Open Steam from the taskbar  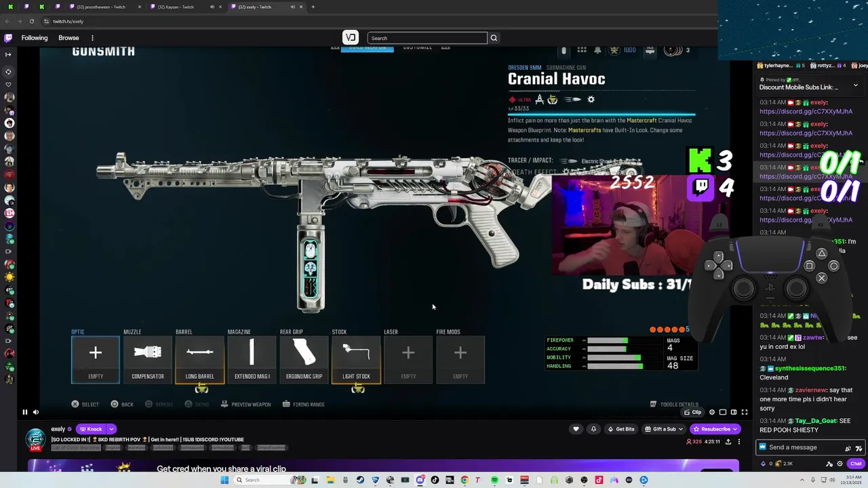[x=360, y=480]
